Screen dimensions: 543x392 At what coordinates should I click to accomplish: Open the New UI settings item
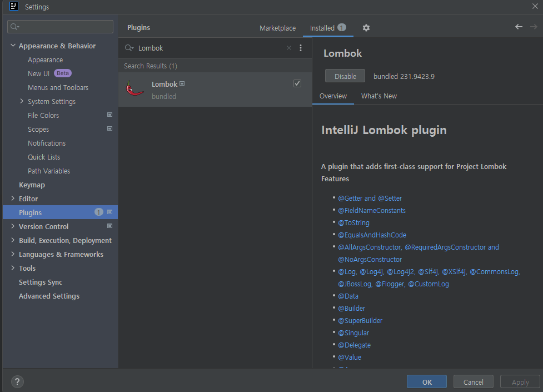[38, 73]
